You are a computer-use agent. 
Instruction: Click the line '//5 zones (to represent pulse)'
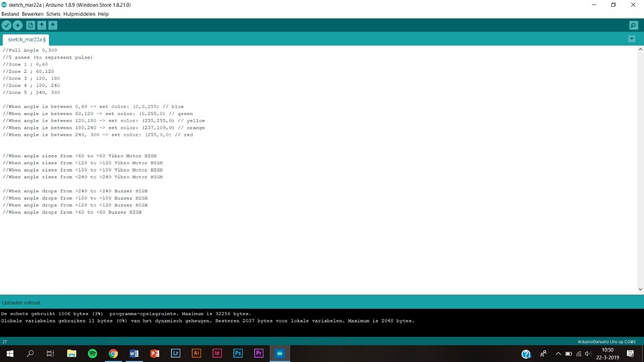pos(48,57)
